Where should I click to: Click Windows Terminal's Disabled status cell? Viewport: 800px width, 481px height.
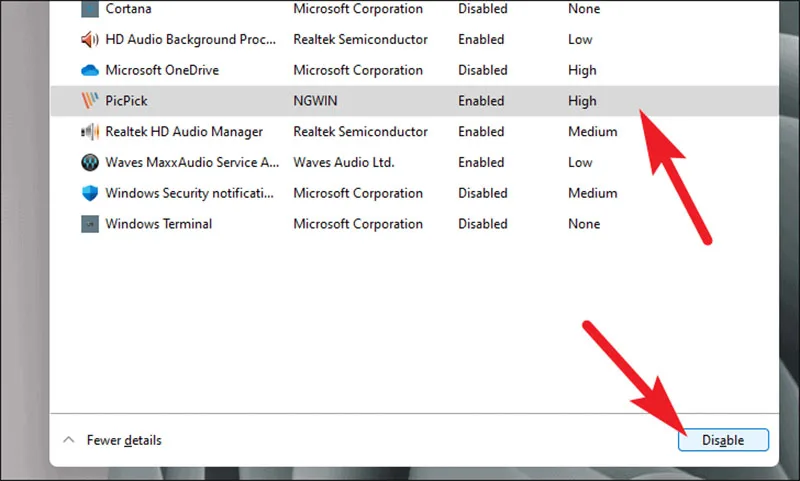coord(483,224)
